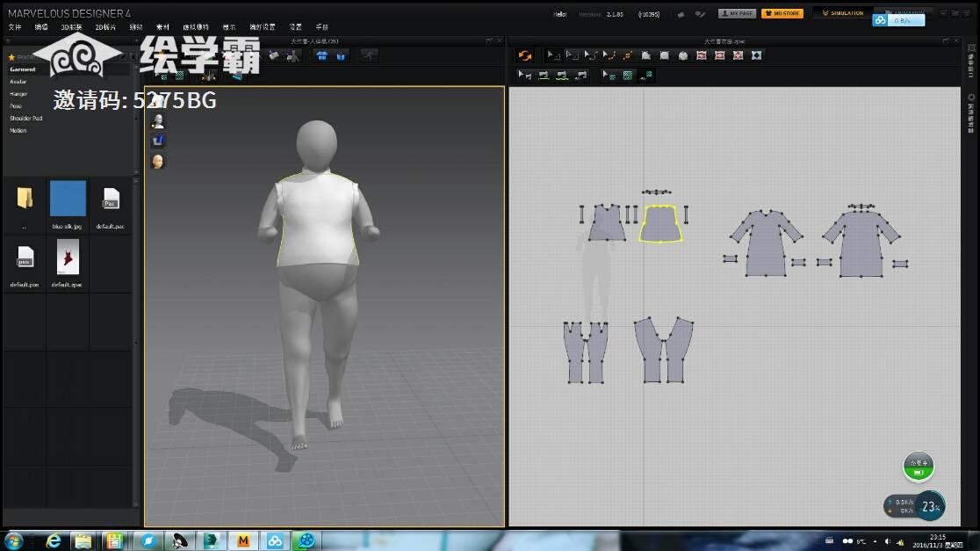
Task: Select the blue silk.jpg thumbnail
Action: click(x=68, y=199)
